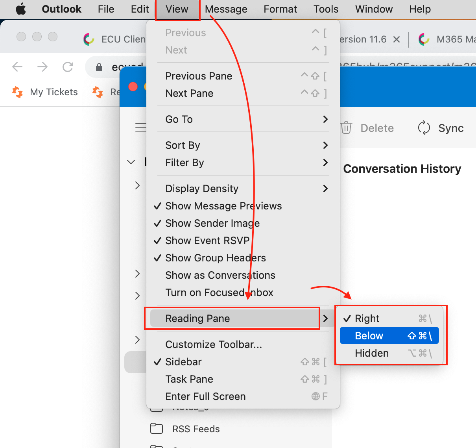Click the browser back arrow

tap(18, 67)
